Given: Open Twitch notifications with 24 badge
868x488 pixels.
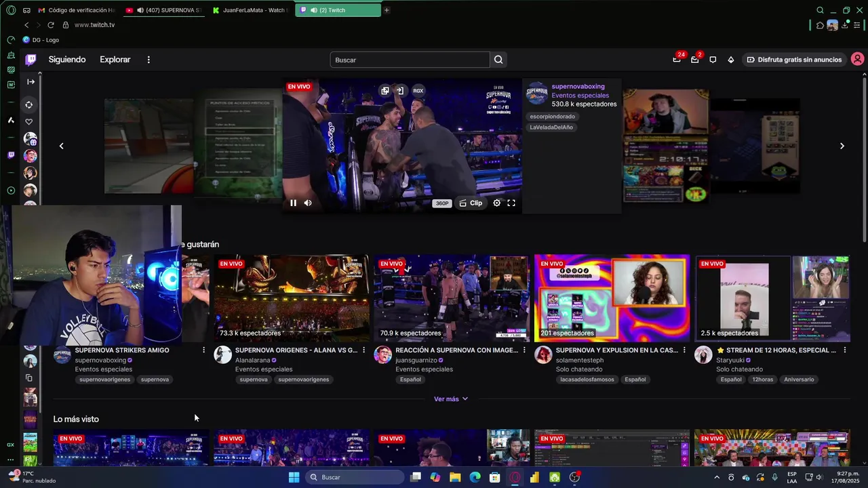Looking at the screenshot, I should (677, 60).
